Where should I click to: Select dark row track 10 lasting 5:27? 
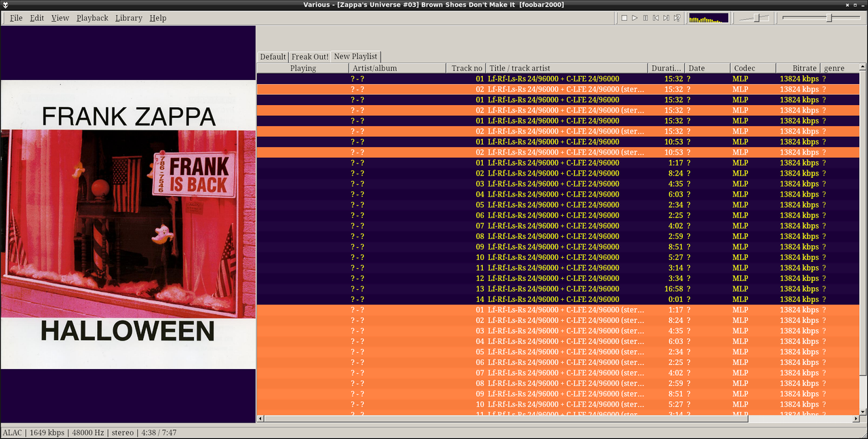(x=558, y=257)
